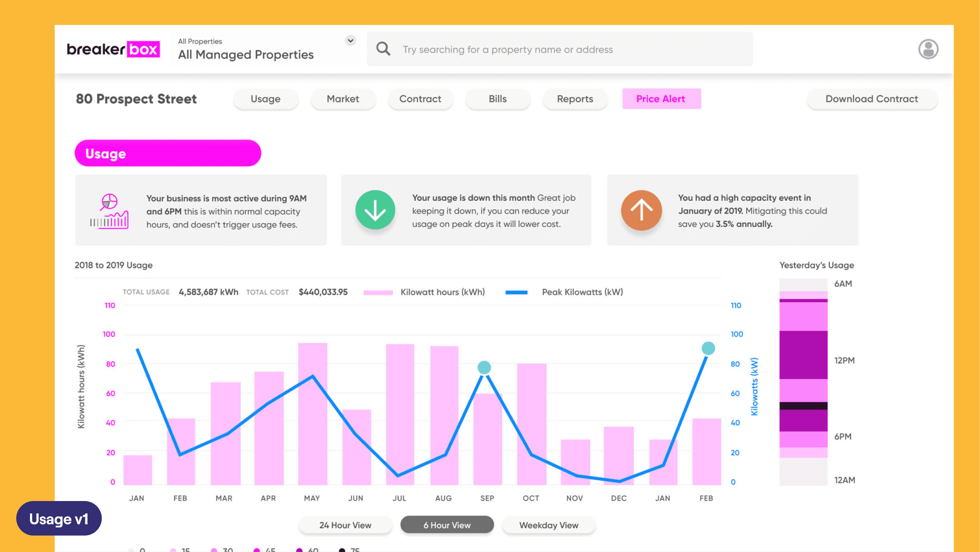980x552 pixels.
Task: Open the Bills tab
Action: click(498, 99)
